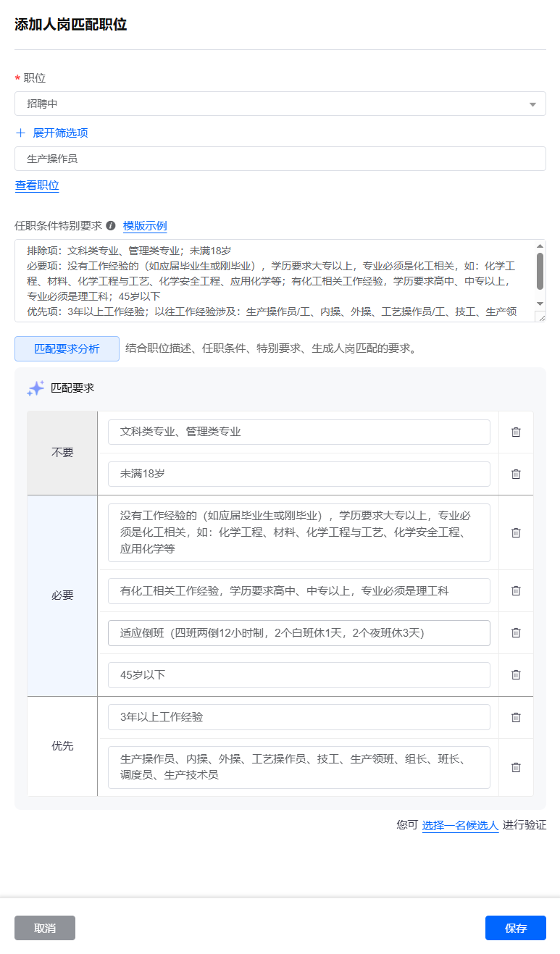Edit the 生产操作员、内操、外操 priority field

click(x=299, y=767)
